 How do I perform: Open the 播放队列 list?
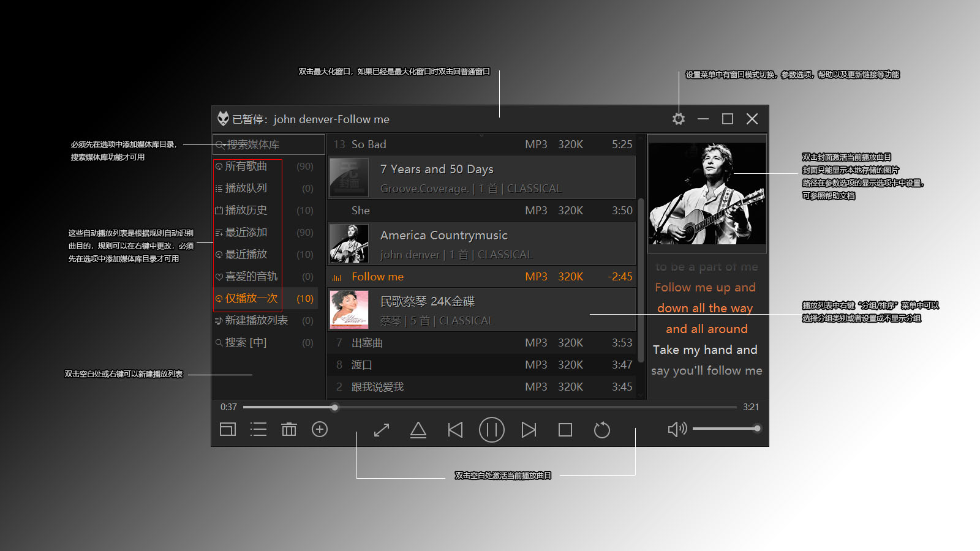tap(265, 189)
